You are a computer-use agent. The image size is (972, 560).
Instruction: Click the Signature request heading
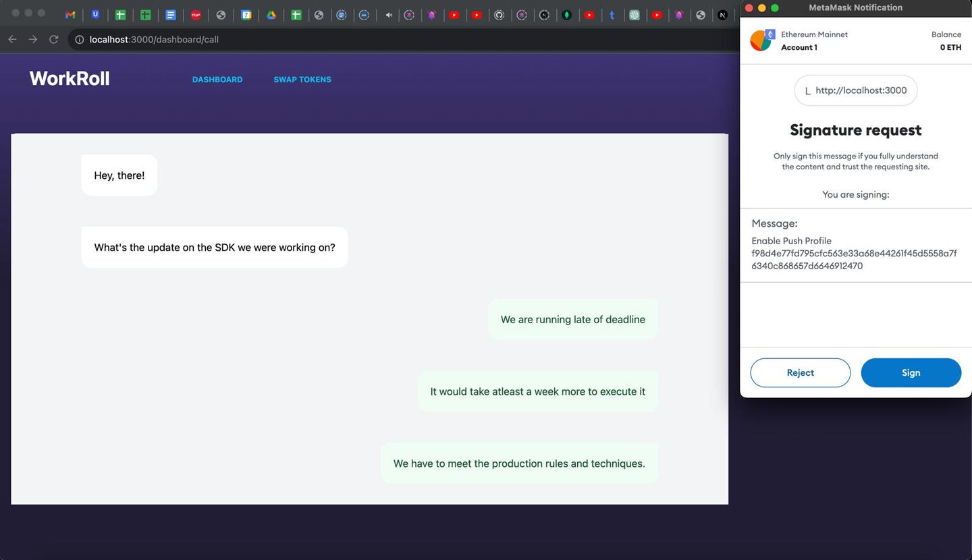tap(856, 130)
